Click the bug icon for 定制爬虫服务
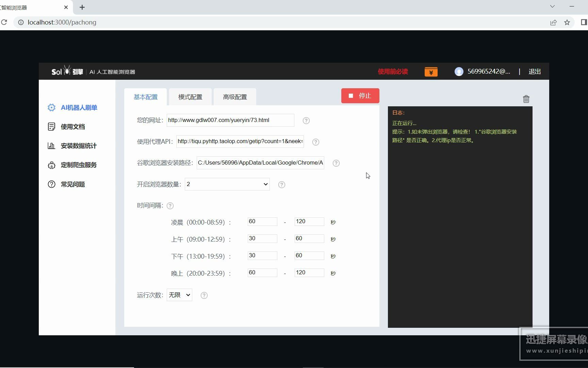Image resolution: width=588 pixels, height=368 pixels. 51,165
